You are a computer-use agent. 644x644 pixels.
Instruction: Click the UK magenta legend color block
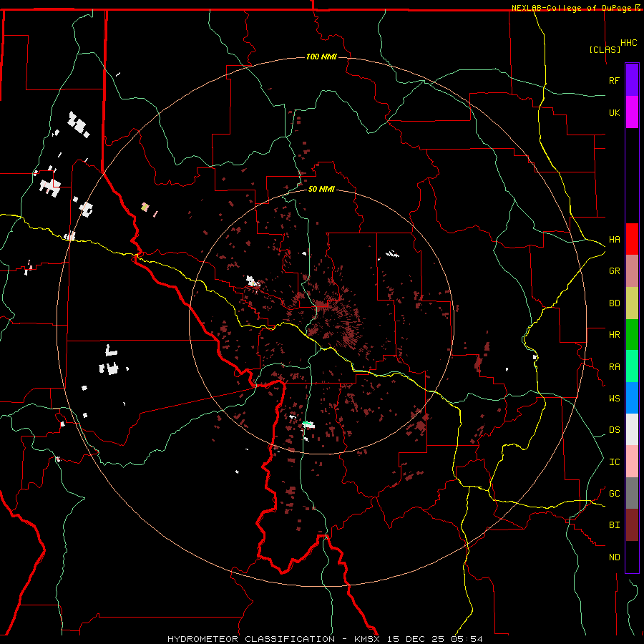click(632, 112)
